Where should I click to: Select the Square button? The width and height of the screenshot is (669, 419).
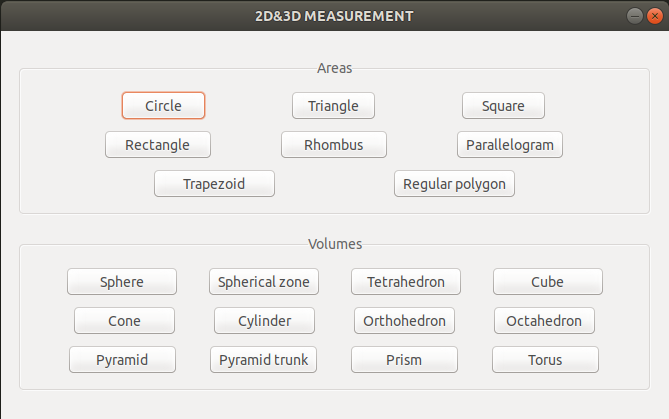point(503,105)
